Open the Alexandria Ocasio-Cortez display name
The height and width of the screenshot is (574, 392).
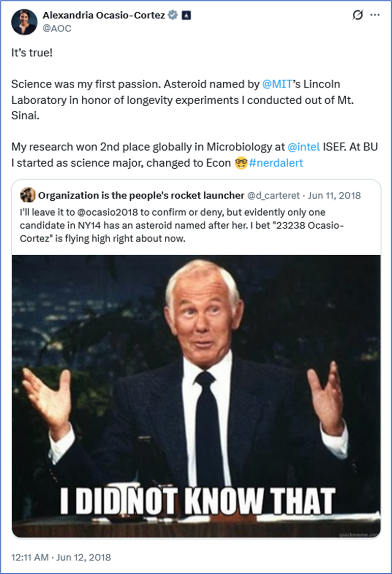click(x=104, y=16)
